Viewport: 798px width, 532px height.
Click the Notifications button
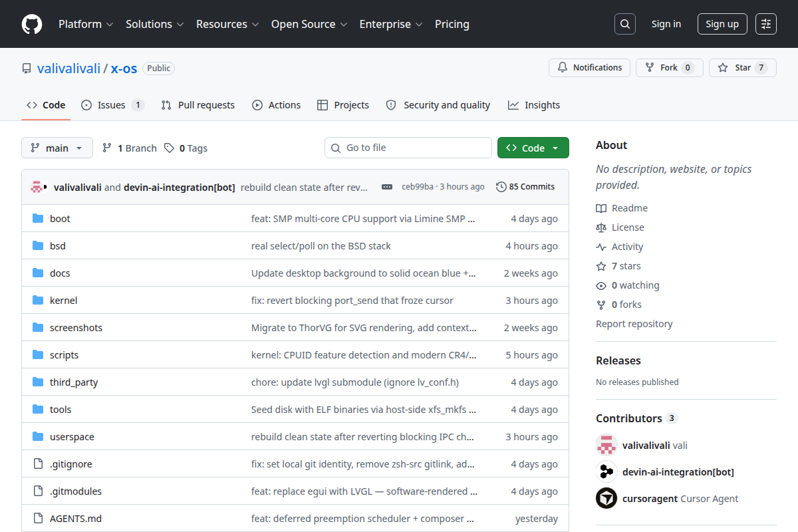(x=589, y=68)
